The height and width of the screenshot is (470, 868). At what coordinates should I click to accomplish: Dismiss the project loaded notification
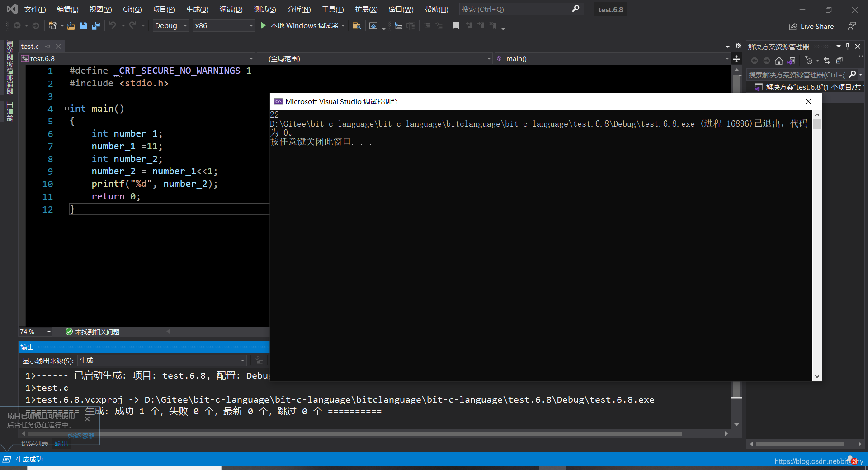[x=87, y=419]
